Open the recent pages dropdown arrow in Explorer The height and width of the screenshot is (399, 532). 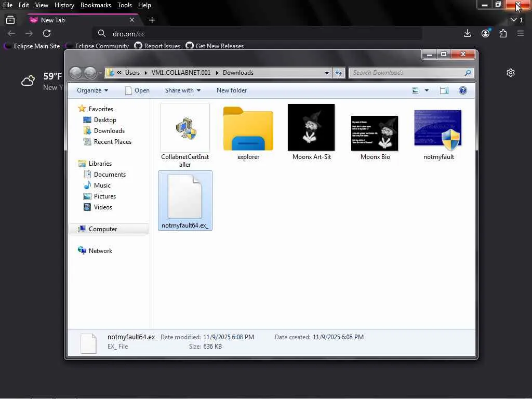click(x=100, y=73)
